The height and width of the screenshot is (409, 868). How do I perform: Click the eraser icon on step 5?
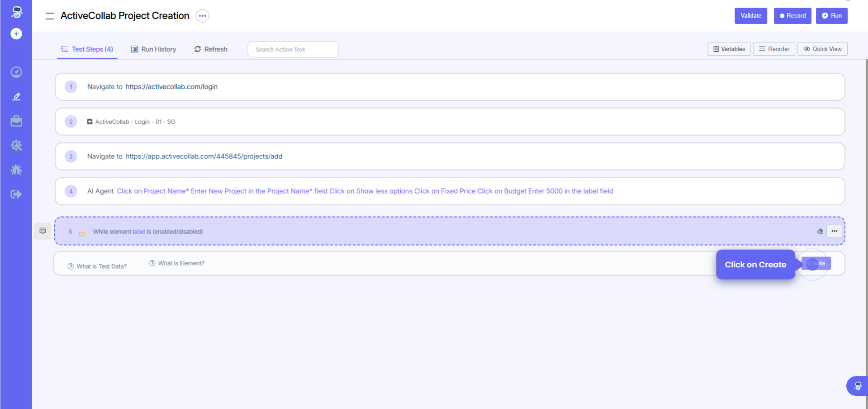(x=820, y=231)
